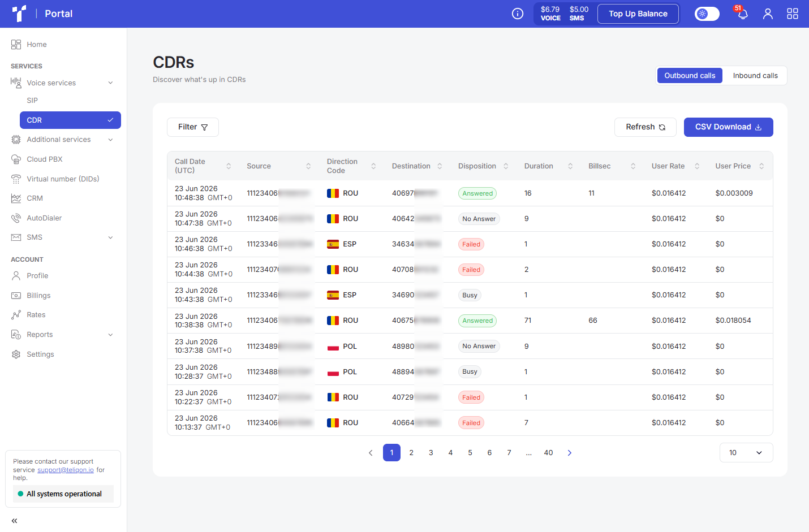Screen dimensions: 809x532
Task: Click All systems operational status
Action: pos(63,494)
